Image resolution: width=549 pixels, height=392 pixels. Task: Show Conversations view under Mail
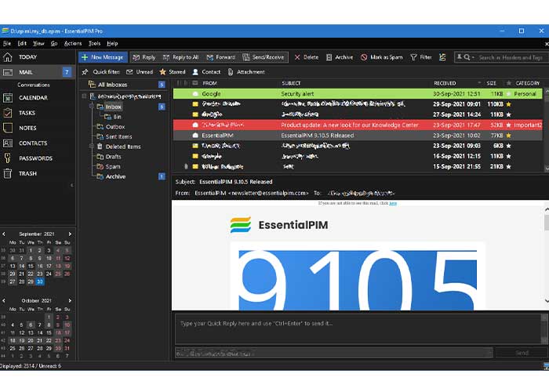(x=34, y=85)
